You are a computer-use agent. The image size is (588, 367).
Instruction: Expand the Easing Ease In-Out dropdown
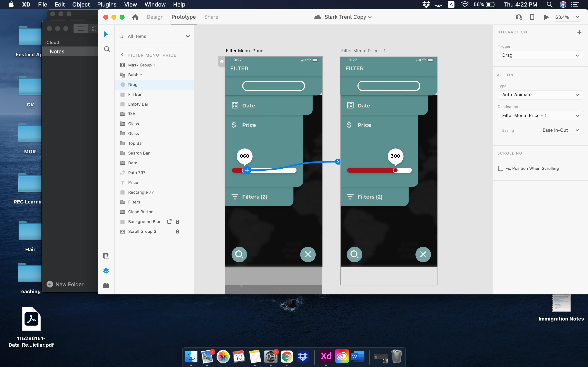pyautogui.click(x=561, y=130)
